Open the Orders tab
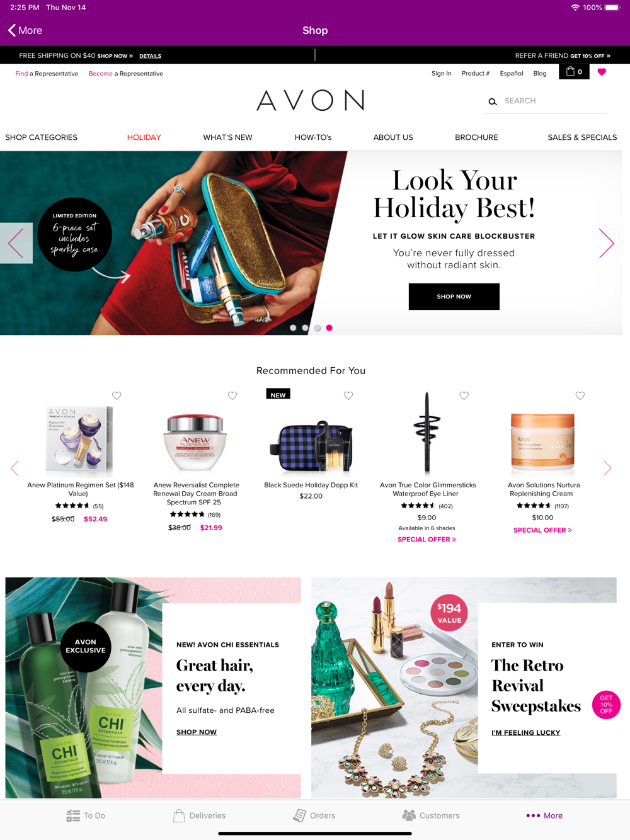630x840 pixels. coord(314,815)
